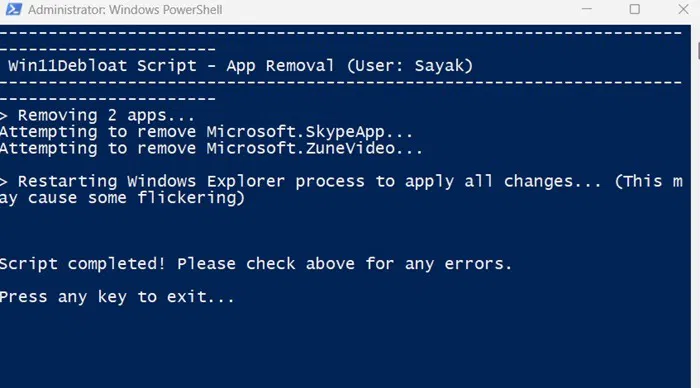Click the Removing 2 apps line
The image size is (700, 388).
click(x=97, y=116)
